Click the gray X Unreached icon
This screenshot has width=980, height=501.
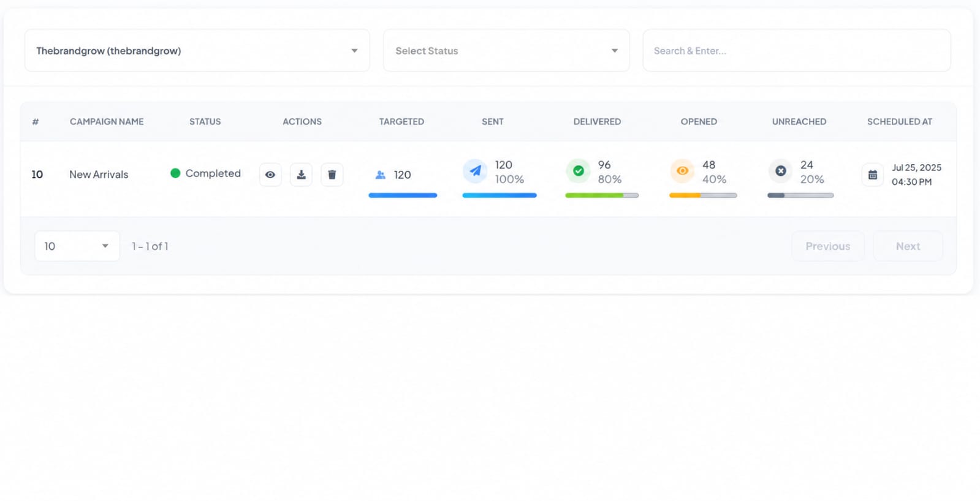click(781, 171)
